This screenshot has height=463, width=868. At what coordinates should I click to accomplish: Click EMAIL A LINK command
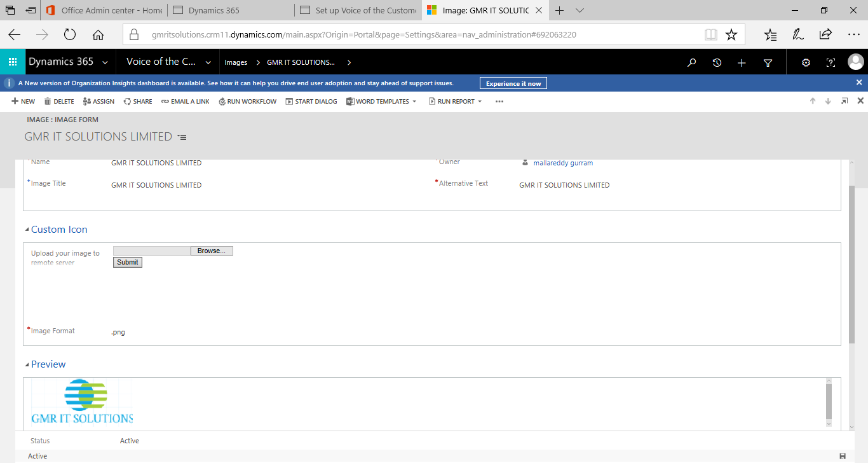tap(185, 101)
